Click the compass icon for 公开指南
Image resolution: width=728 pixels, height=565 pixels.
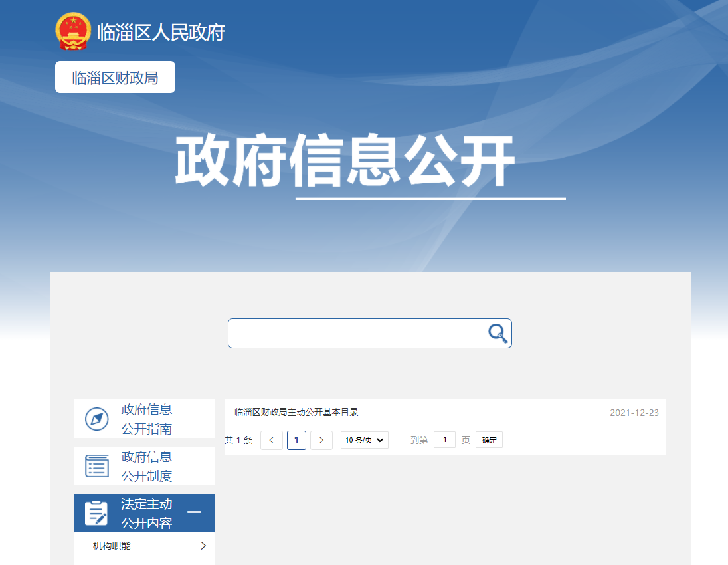pos(97,419)
